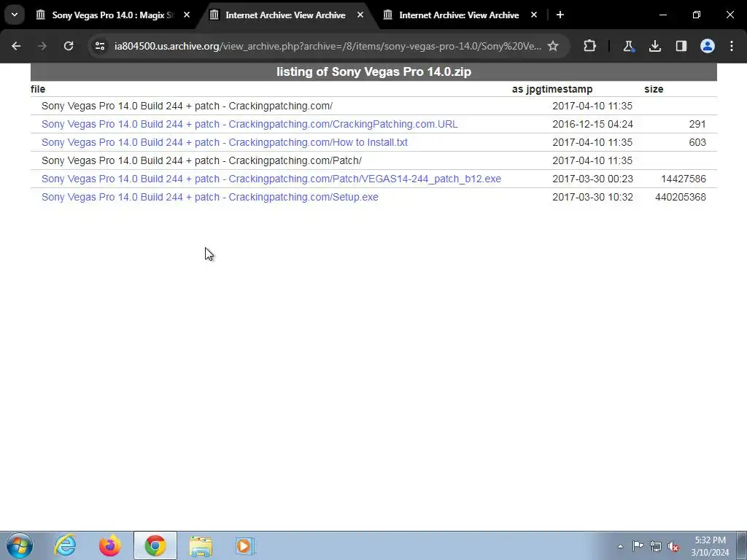
Task: Launch Firefox from the taskbar
Action: (110, 545)
